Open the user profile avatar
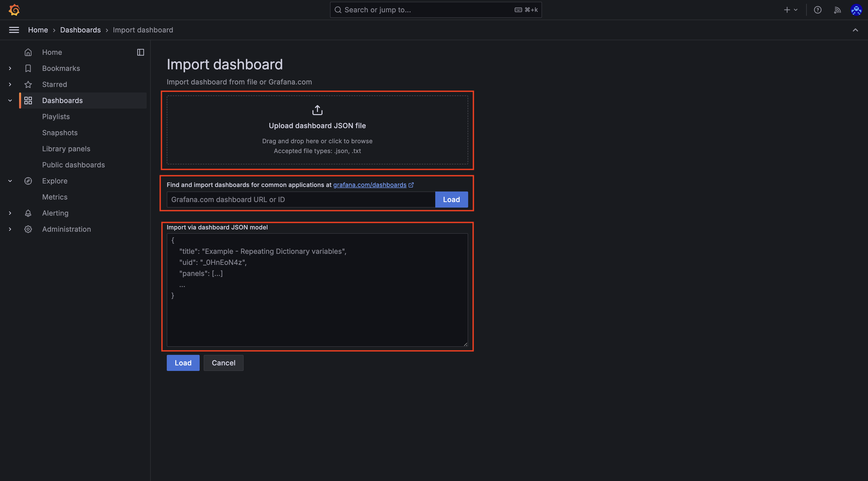868x481 pixels. click(x=856, y=10)
